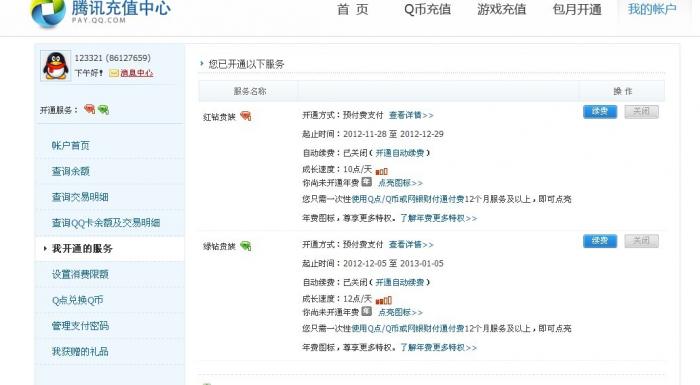Click 年 badge icon in 绿钻贵族 section
Viewport: 700px width, 385px height.
(367, 311)
